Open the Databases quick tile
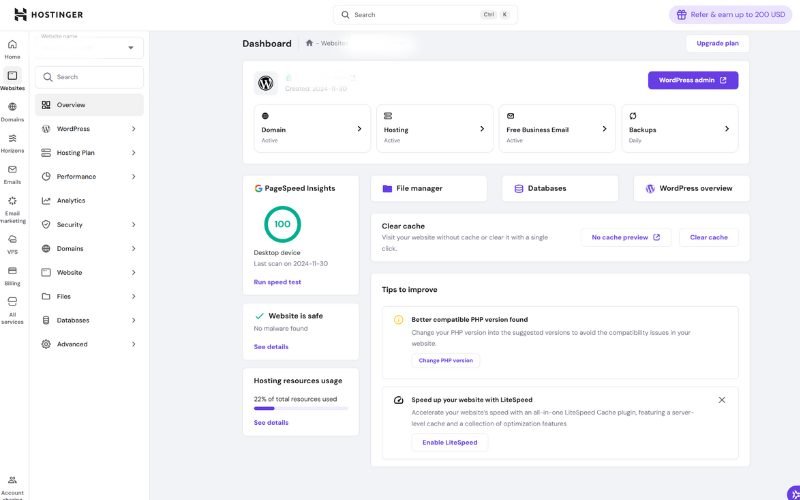 point(560,188)
